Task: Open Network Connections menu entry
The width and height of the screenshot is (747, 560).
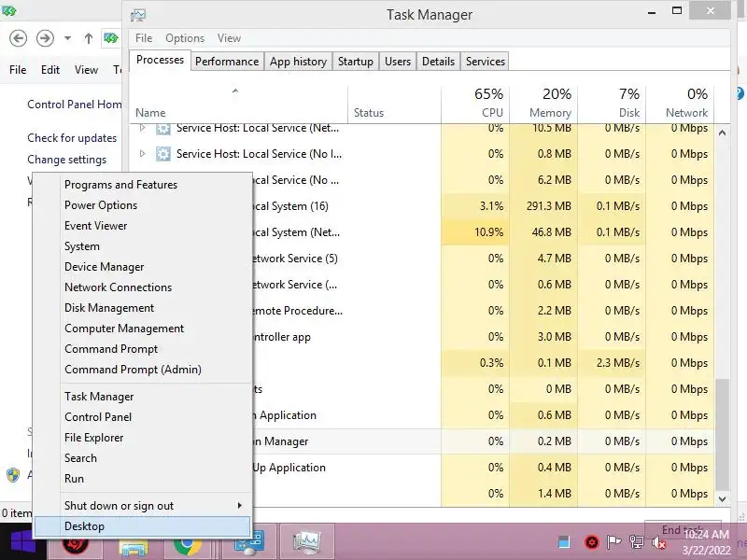Action: [119, 287]
